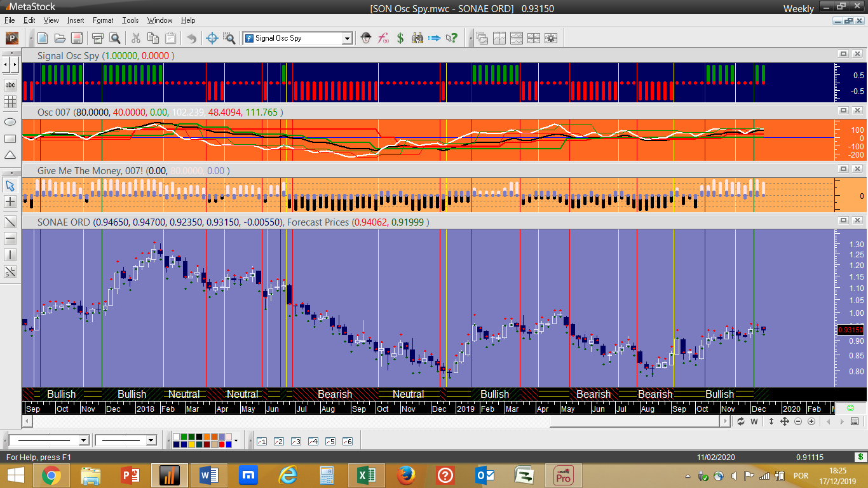Activate the crosshair data window tool
This screenshot has height=488, width=868.
pos(213,38)
